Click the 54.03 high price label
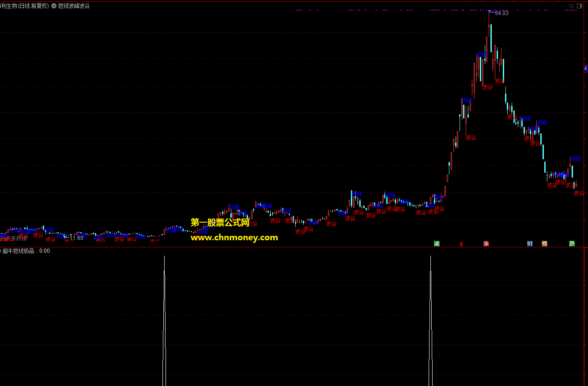Image resolution: width=588 pixels, height=386 pixels. coord(501,13)
